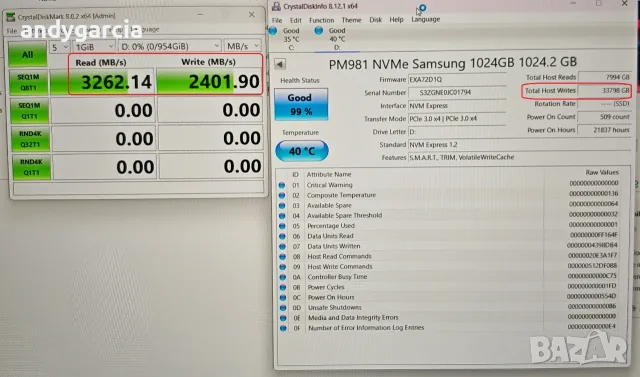Click the status dot for Number of Error Information Log Entries
Viewport: 640px width, 377px height.
[x=283, y=328]
